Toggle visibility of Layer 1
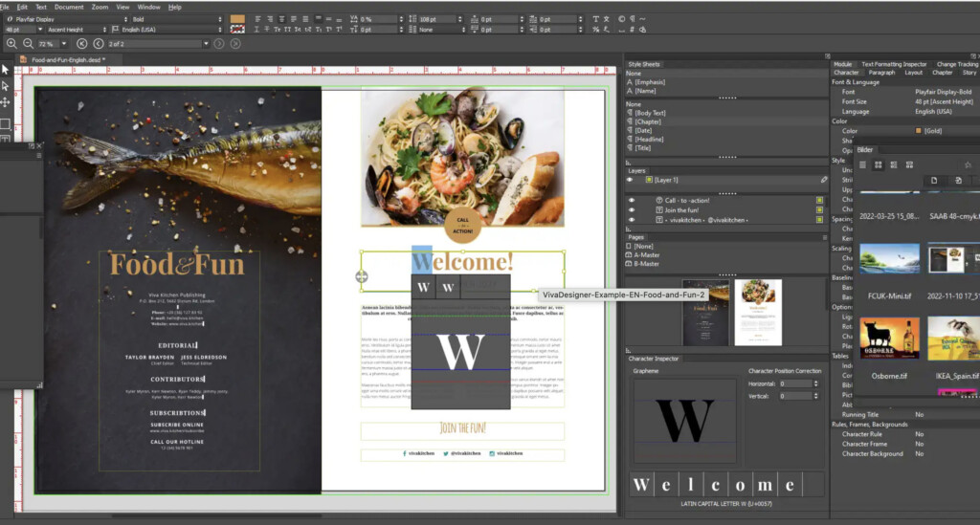 [x=630, y=180]
